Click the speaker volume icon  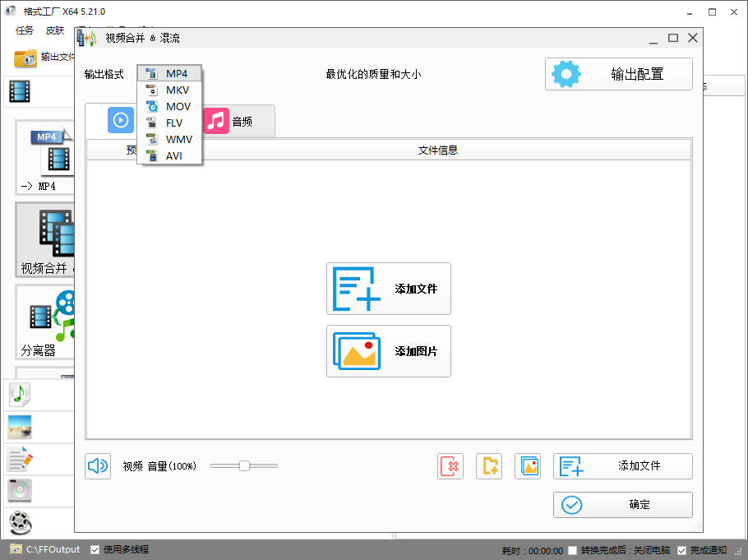pyautogui.click(x=98, y=465)
